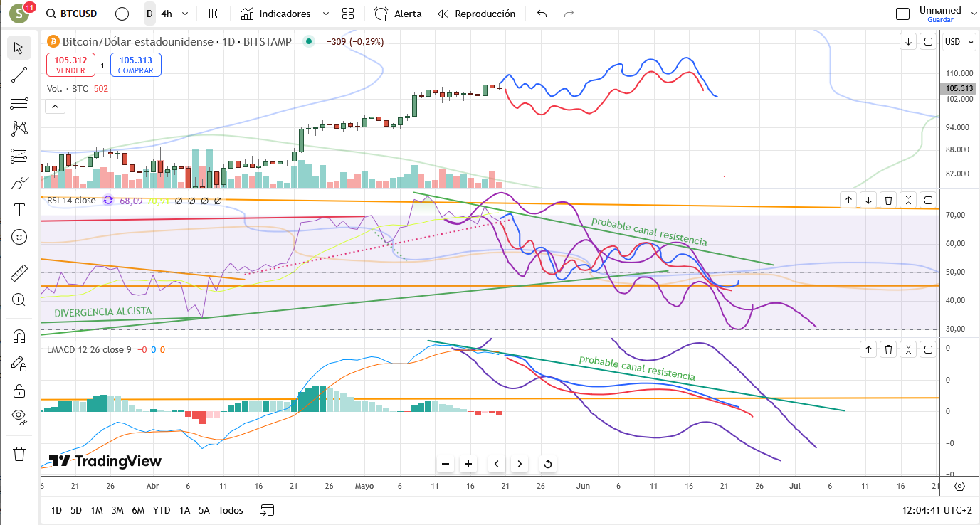Select the D daily interval

click(149, 14)
